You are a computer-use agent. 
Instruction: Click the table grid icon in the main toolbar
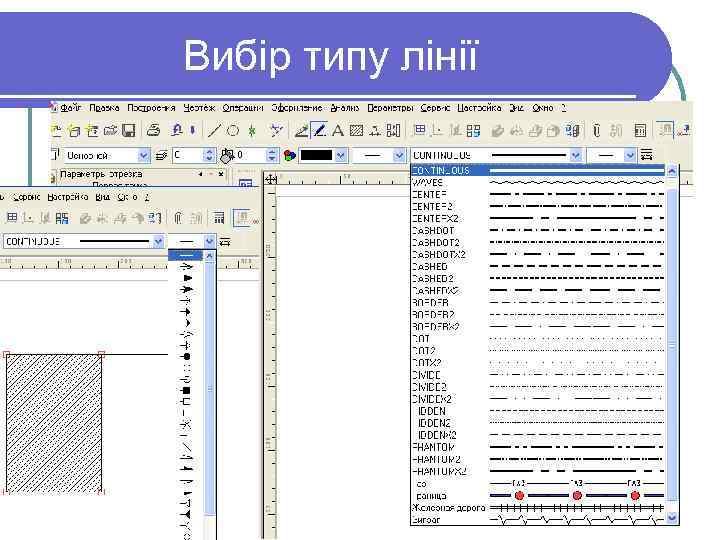point(420,130)
